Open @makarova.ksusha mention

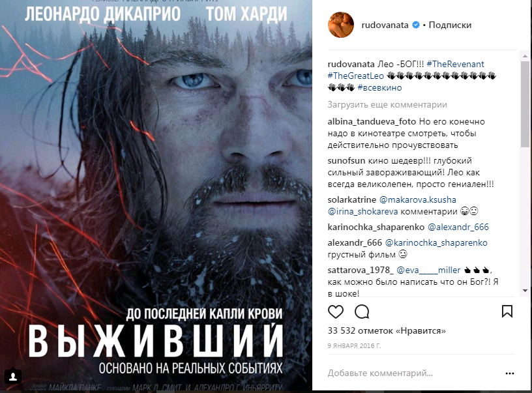418,199
